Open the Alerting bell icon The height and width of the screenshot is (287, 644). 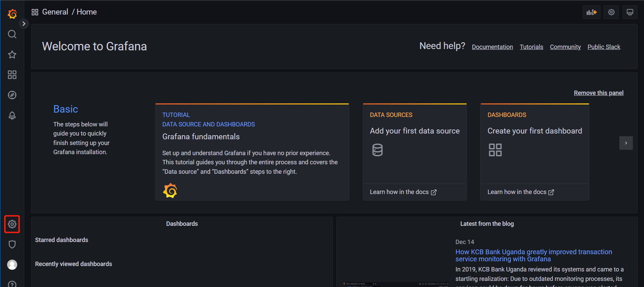click(12, 115)
